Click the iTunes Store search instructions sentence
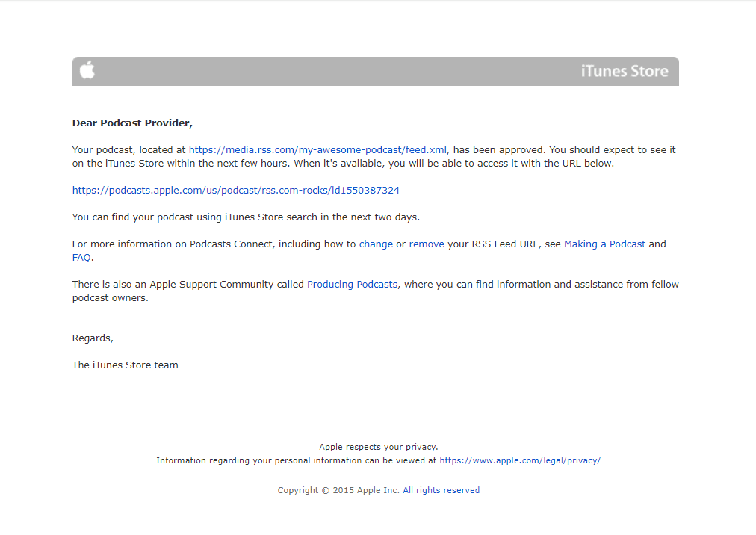The width and height of the screenshot is (756, 535). coord(244,217)
